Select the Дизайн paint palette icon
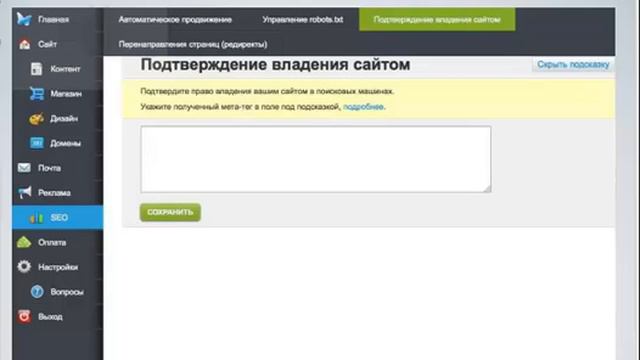 point(37,118)
